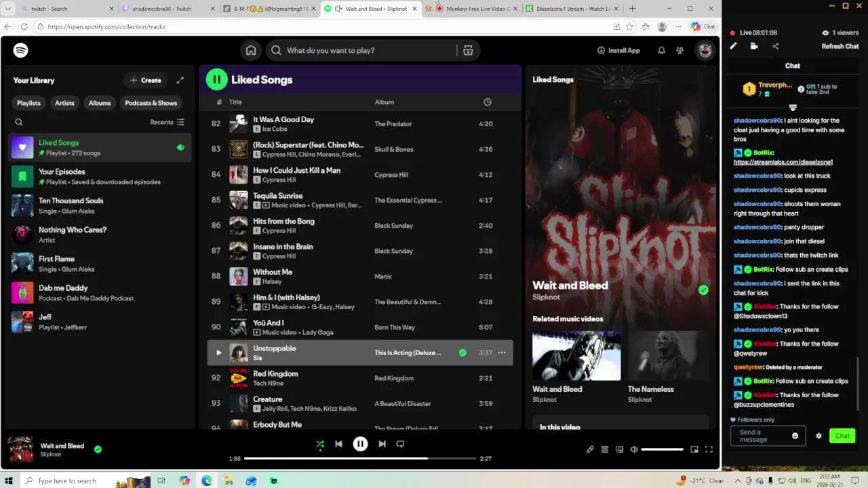The image size is (868, 488).
Task: Open more options for Unstoppable
Action: pos(502,352)
